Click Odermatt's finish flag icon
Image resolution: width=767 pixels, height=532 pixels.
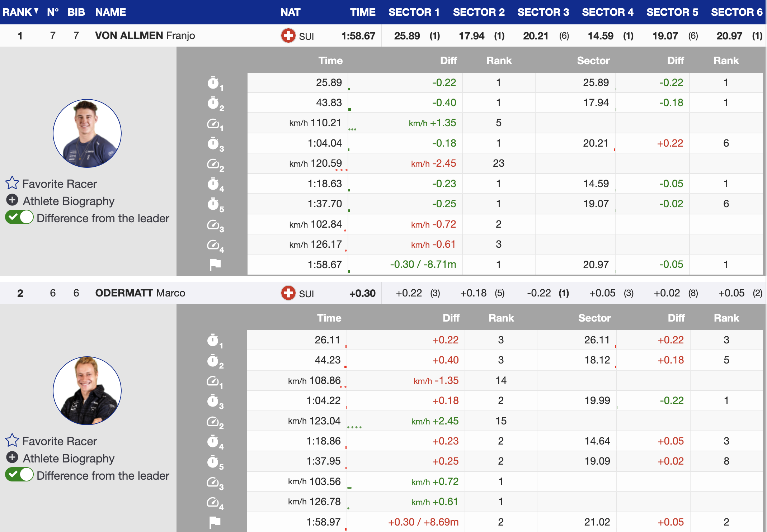pos(215,522)
